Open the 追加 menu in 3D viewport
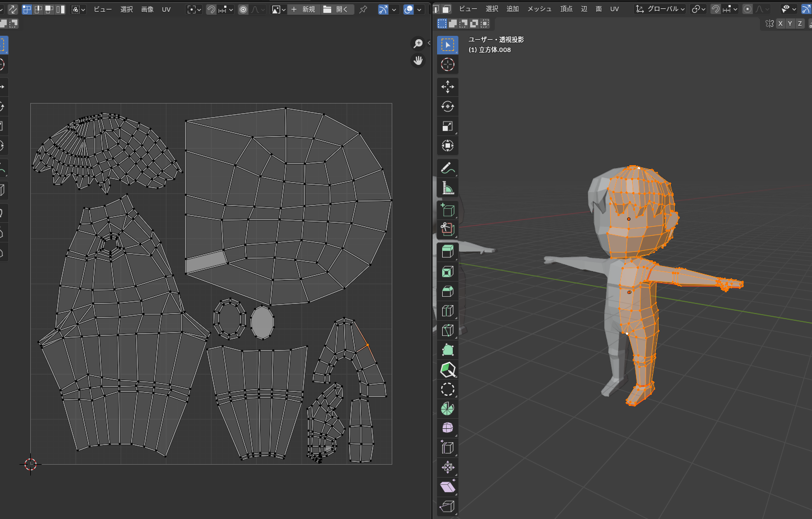This screenshot has width=812, height=519. click(512, 9)
